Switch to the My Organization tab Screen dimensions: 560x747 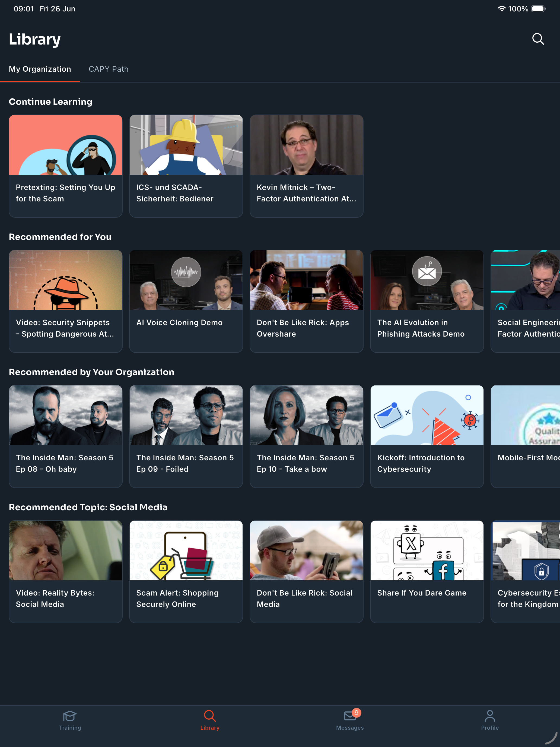coord(40,69)
